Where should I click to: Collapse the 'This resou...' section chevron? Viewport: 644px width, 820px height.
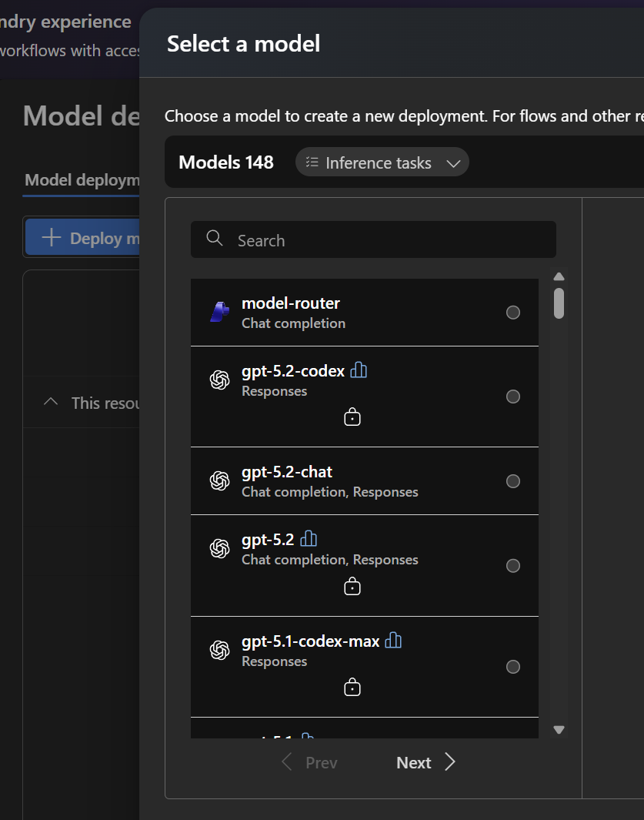tap(51, 402)
